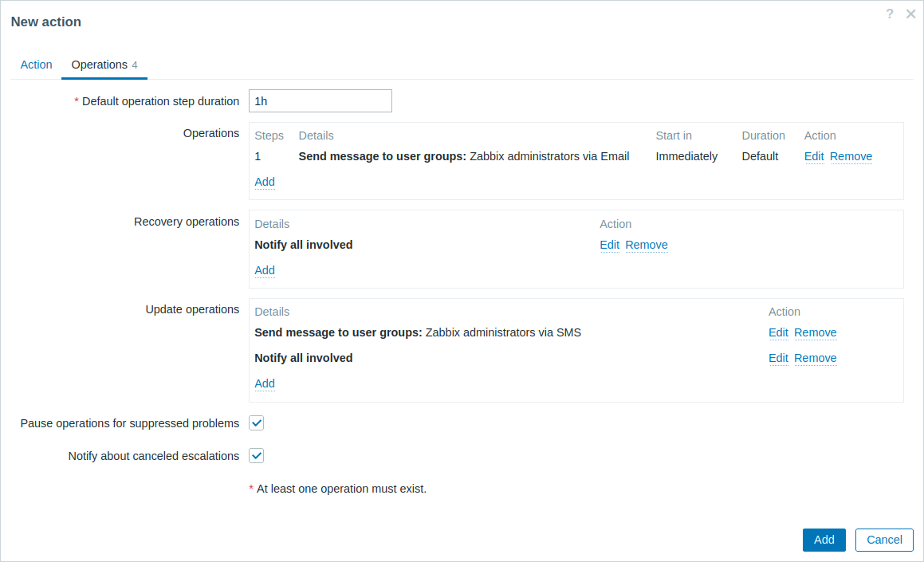The width and height of the screenshot is (924, 562).
Task: Click the blue Add button
Action: (x=824, y=540)
